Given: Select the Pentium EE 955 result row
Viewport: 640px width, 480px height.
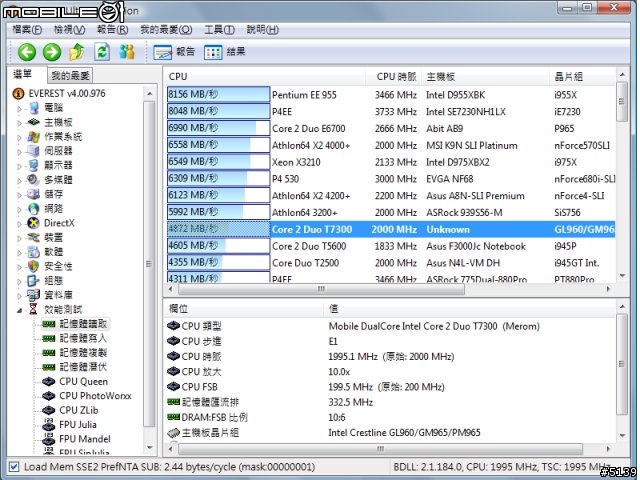Looking at the screenshot, I should tap(391, 95).
